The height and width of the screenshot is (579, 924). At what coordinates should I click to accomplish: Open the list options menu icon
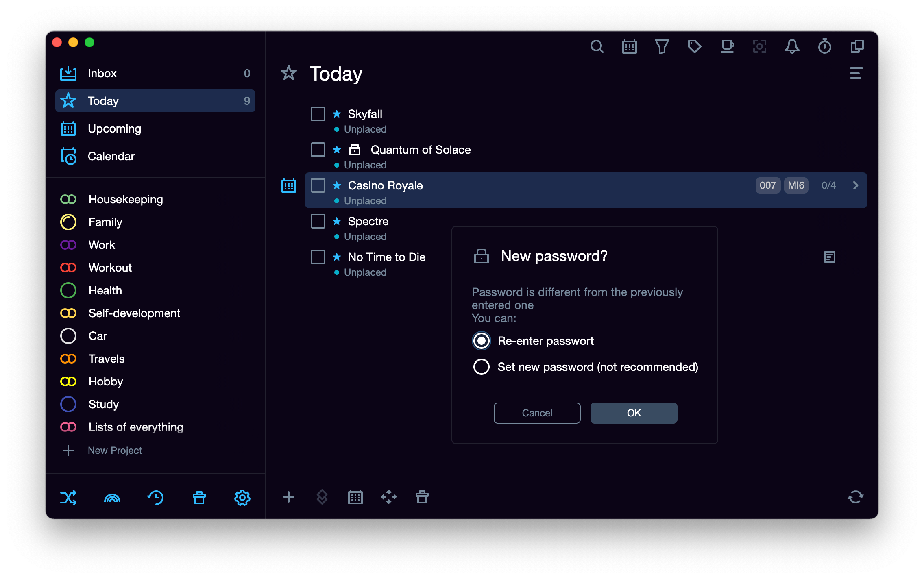[856, 74]
